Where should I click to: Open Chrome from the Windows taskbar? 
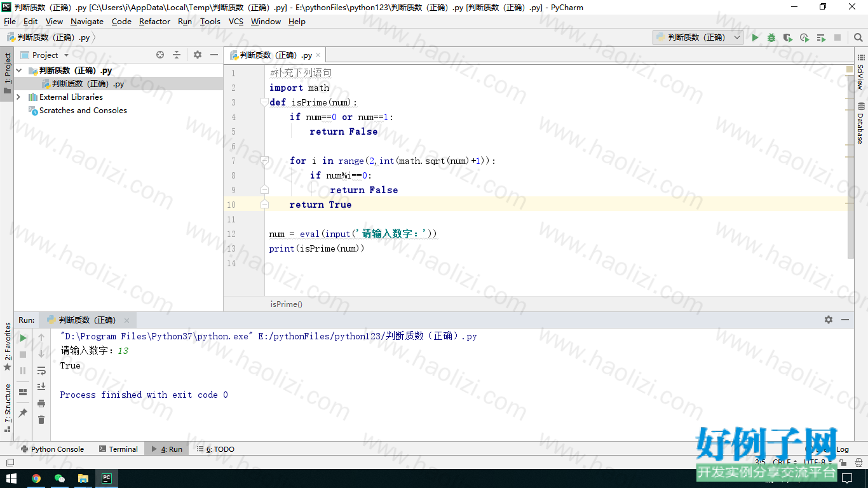pos(36,478)
